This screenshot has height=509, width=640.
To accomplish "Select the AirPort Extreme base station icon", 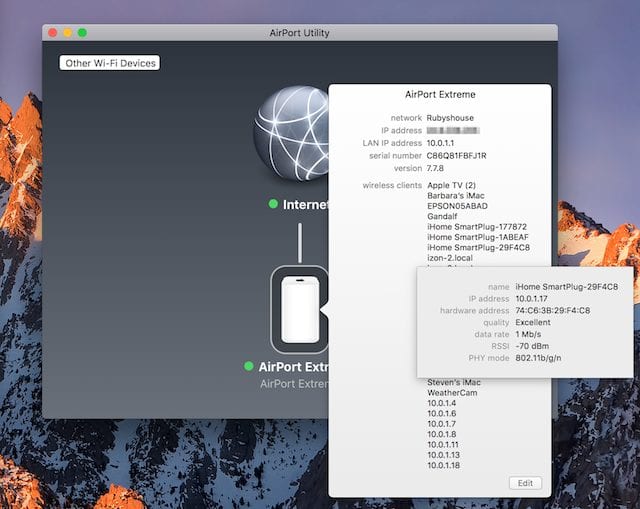I will (x=299, y=309).
